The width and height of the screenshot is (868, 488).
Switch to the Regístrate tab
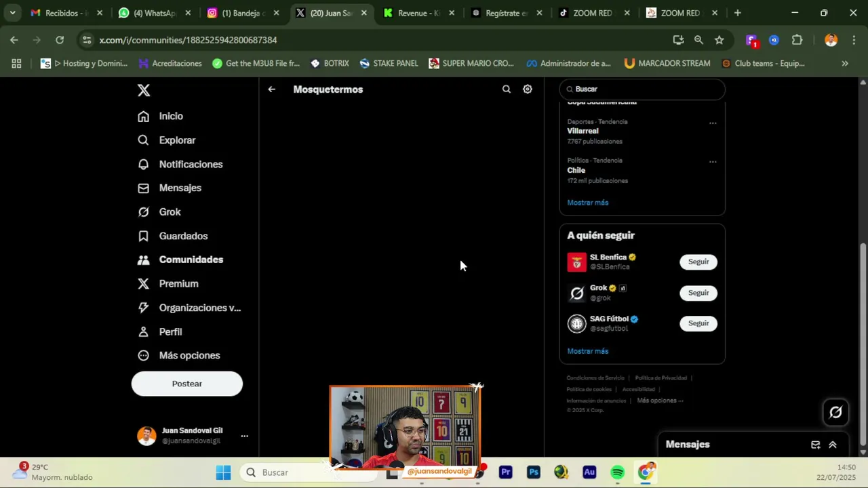pos(507,13)
